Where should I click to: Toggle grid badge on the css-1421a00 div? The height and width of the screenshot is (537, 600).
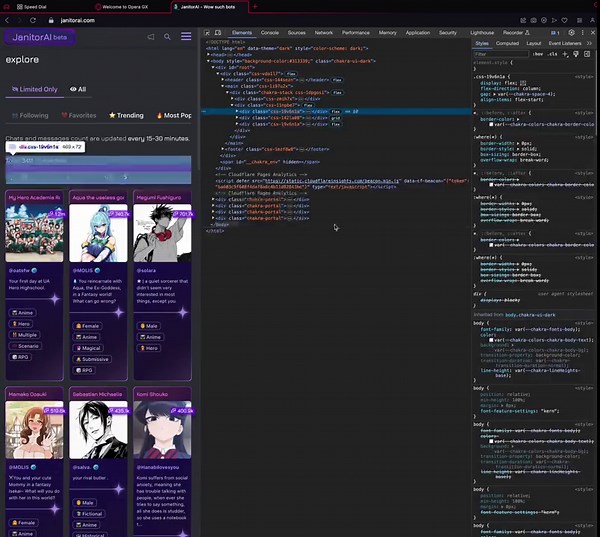(336, 118)
